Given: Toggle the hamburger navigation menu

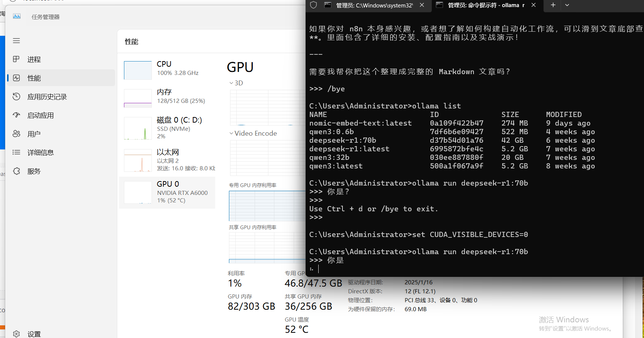Looking at the screenshot, I should coord(16,41).
